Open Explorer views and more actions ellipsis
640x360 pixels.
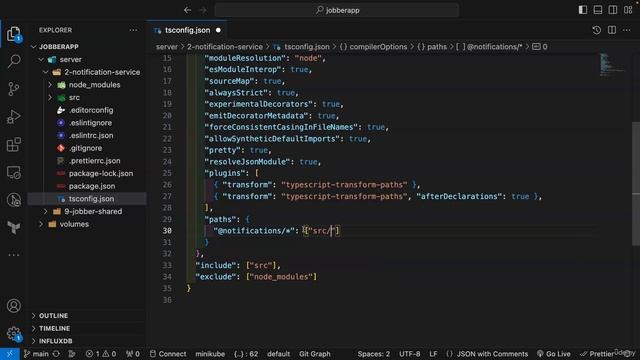[x=133, y=30]
